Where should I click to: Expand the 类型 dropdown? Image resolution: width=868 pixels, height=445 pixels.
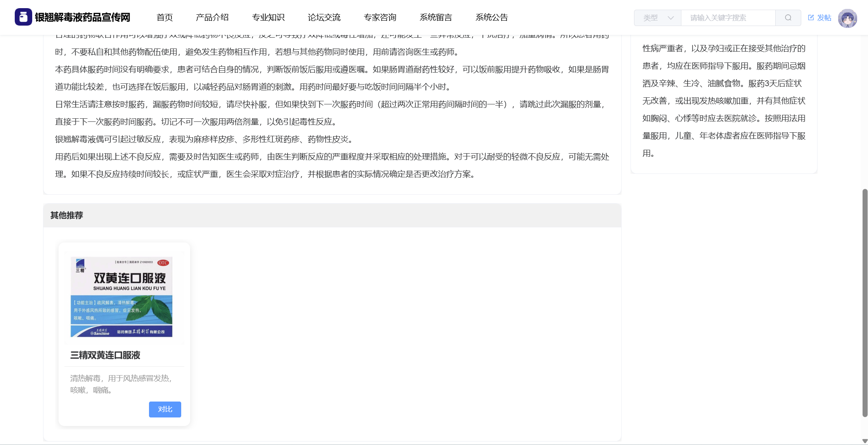point(657,18)
